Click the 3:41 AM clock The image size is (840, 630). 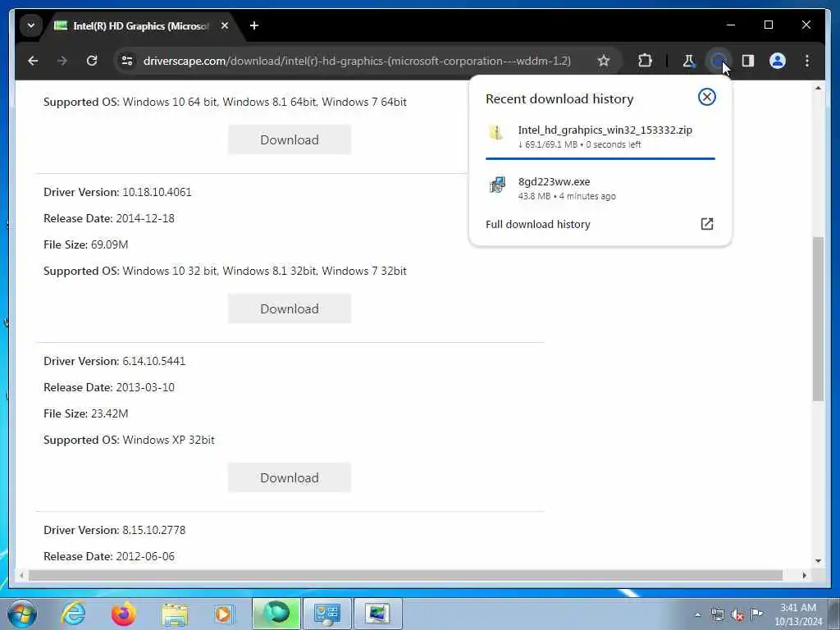click(x=798, y=608)
